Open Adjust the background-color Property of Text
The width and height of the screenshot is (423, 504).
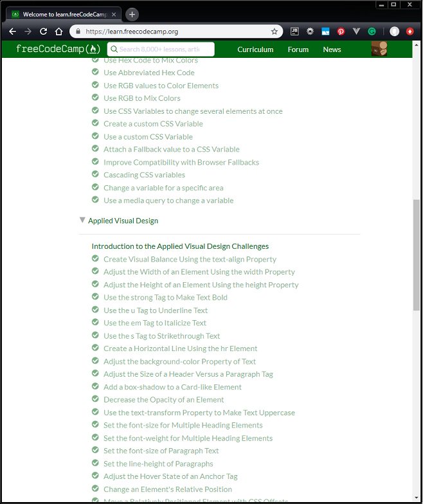click(x=179, y=361)
